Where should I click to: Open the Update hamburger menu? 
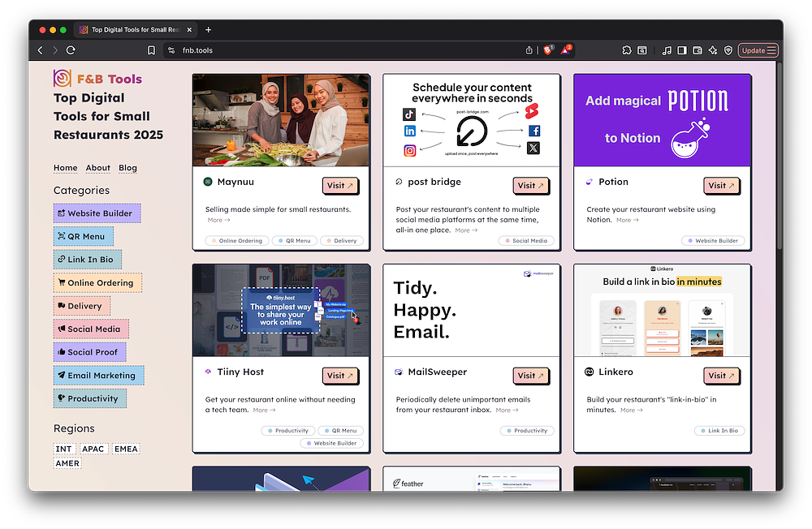pos(759,50)
